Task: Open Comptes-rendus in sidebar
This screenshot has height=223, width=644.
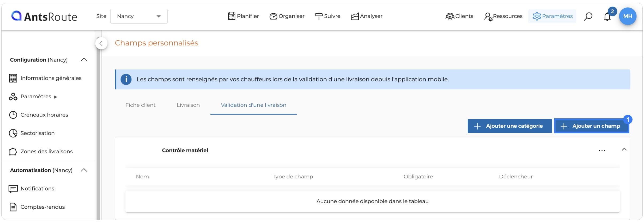Action: [x=43, y=207]
